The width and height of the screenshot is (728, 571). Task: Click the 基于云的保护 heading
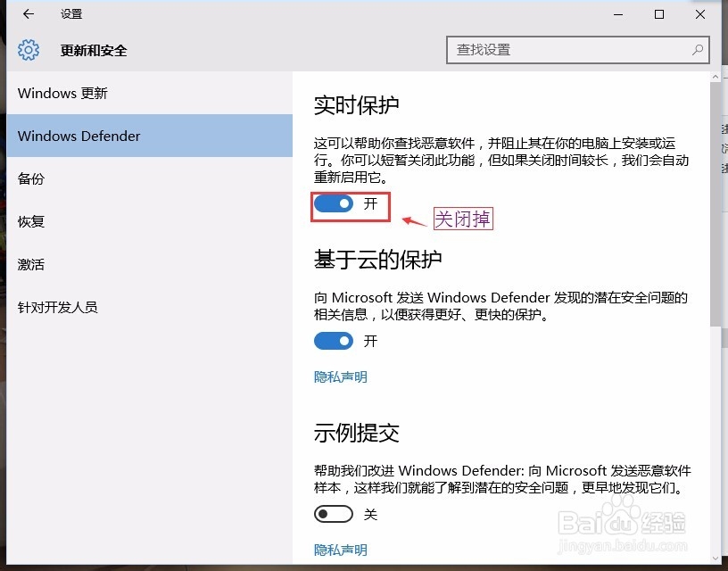pos(378,259)
